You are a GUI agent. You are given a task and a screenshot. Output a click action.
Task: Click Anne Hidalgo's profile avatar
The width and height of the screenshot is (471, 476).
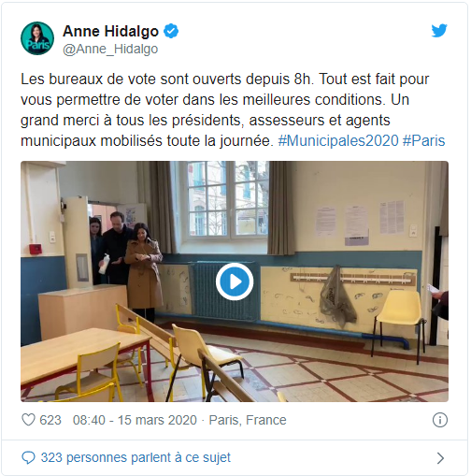point(37,38)
